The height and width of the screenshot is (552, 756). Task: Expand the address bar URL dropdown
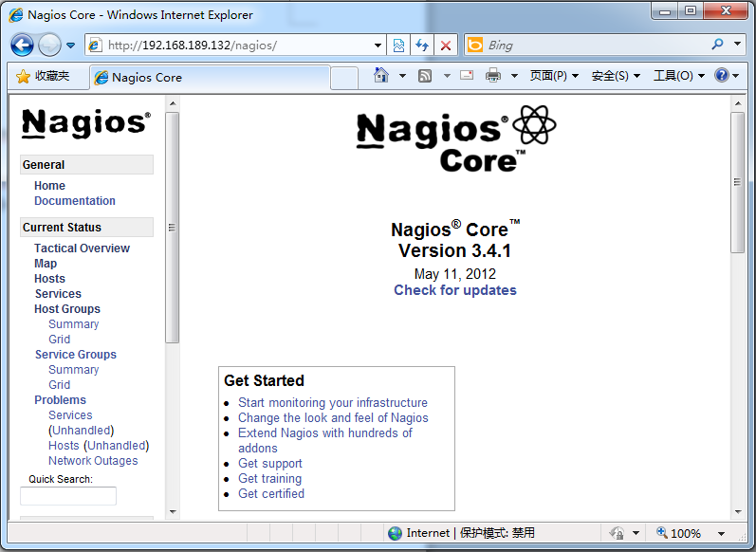pos(378,46)
